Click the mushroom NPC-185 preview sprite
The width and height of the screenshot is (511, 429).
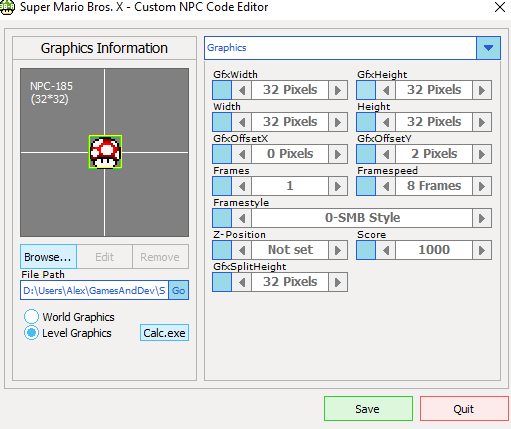coord(105,152)
